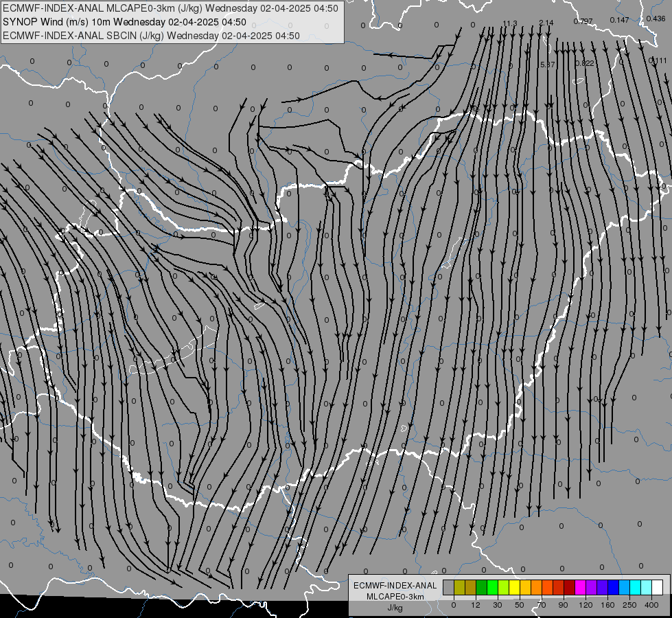The image size is (672, 618).
Task: Click the 400 tick label in the legend
Action: click(651, 605)
